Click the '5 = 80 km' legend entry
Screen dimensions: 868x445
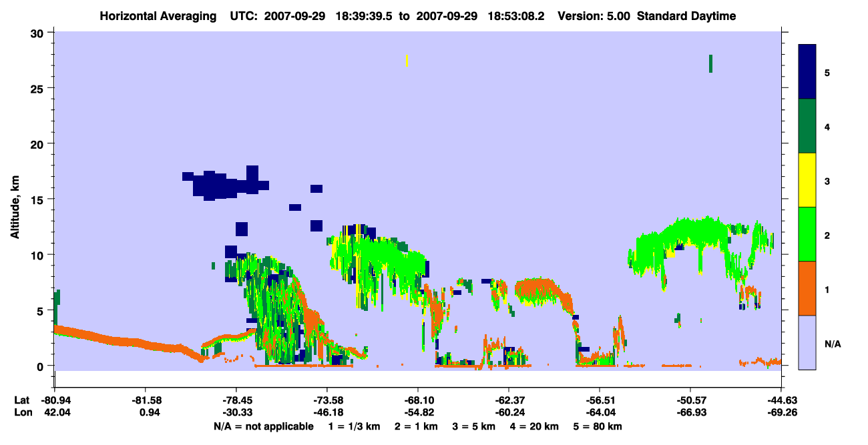click(x=598, y=426)
